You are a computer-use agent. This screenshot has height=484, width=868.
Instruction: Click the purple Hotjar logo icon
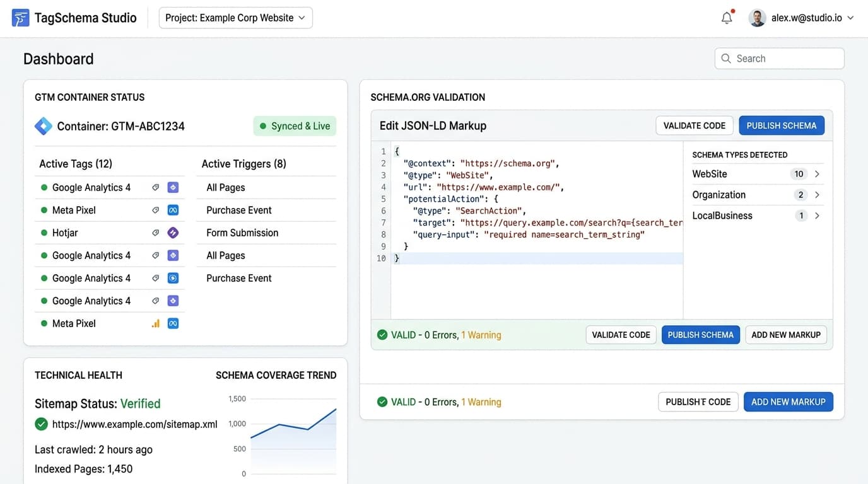point(173,233)
